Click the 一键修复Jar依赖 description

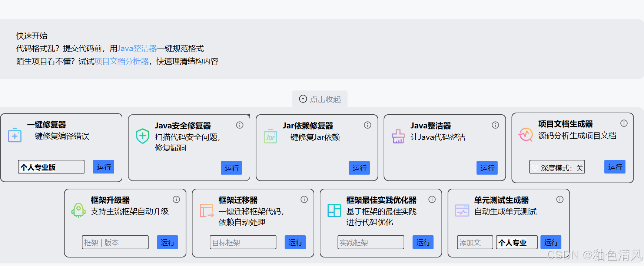[311, 137]
